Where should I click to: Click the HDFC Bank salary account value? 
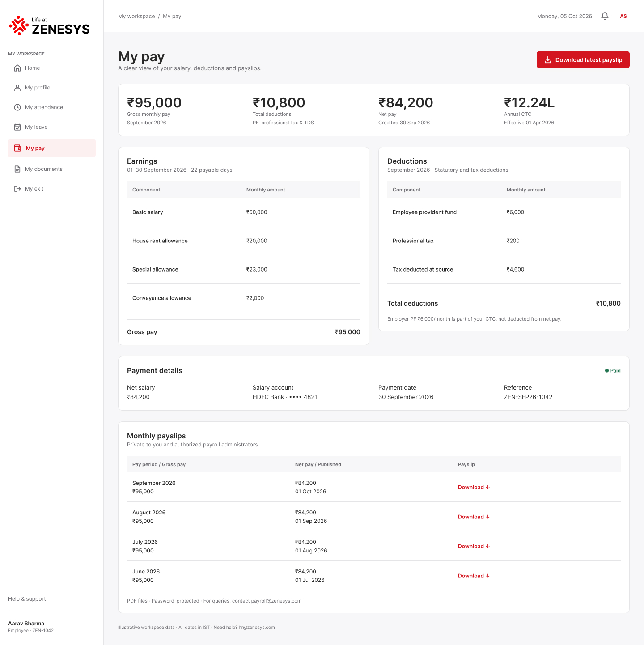pos(285,397)
